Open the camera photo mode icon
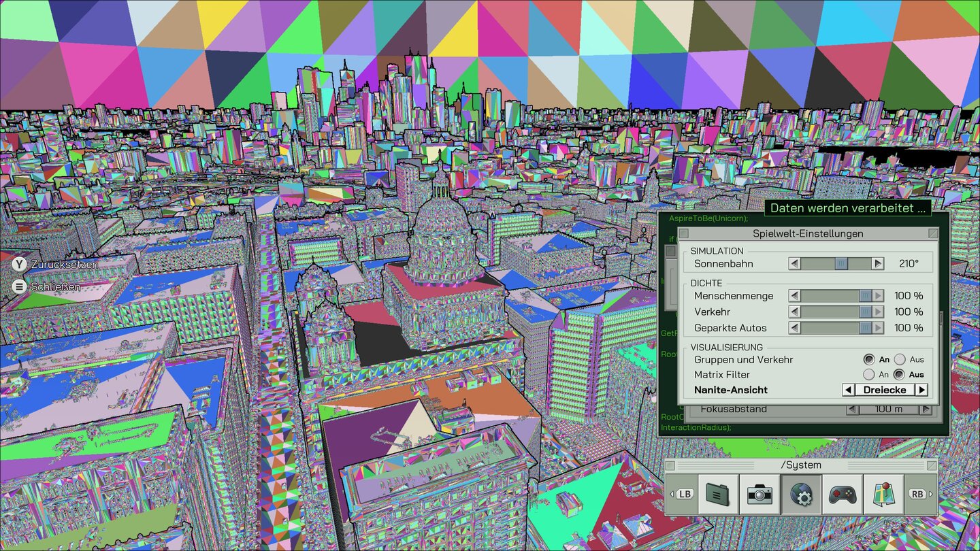This screenshot has height=551, width=980. (759, 495)
